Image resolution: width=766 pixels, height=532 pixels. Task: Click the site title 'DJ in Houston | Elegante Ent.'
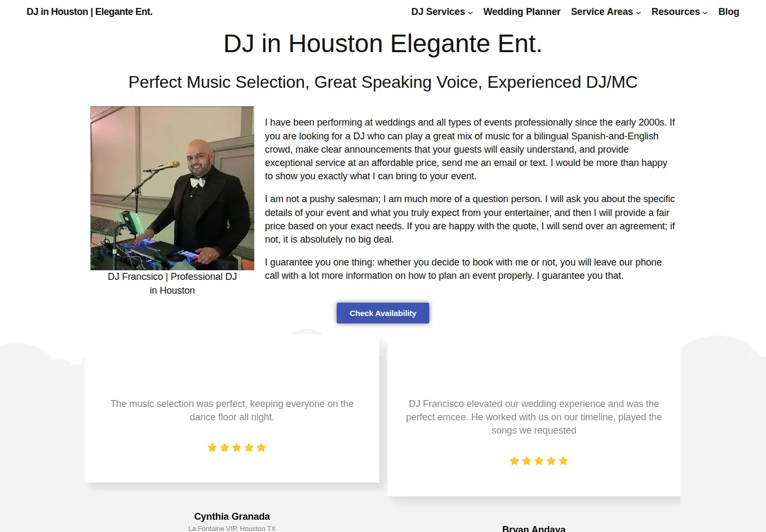click(x=89, y=12)
